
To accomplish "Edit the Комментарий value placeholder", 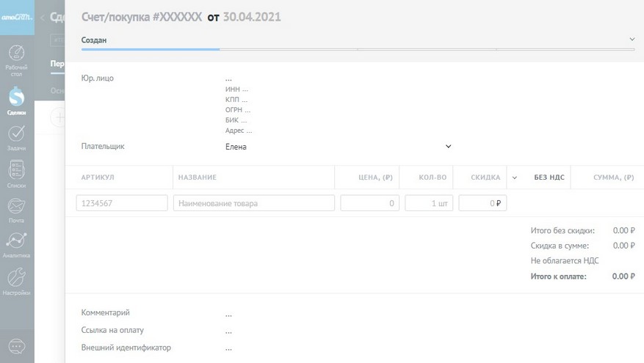I will tap(229, 313).
